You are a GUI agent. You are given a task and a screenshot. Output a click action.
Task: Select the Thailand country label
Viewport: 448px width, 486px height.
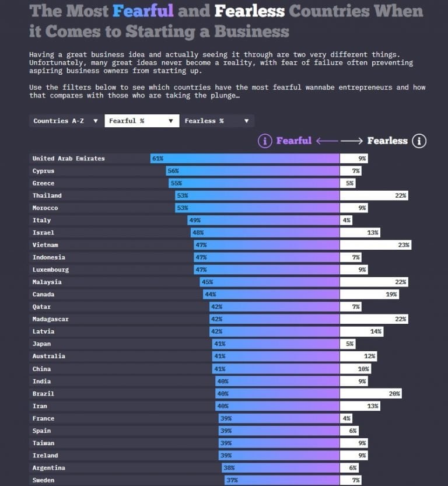click(47, 195)
